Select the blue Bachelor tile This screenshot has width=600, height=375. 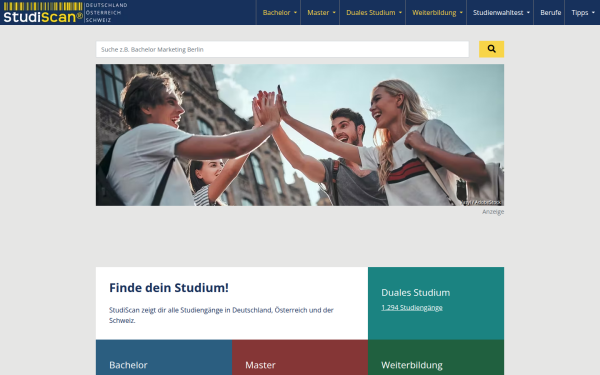(x=164, y=357)
